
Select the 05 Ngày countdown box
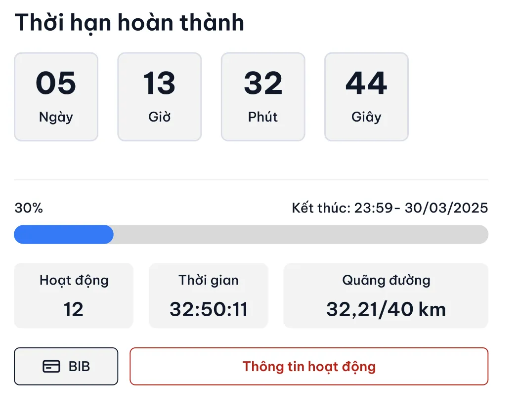56,97
